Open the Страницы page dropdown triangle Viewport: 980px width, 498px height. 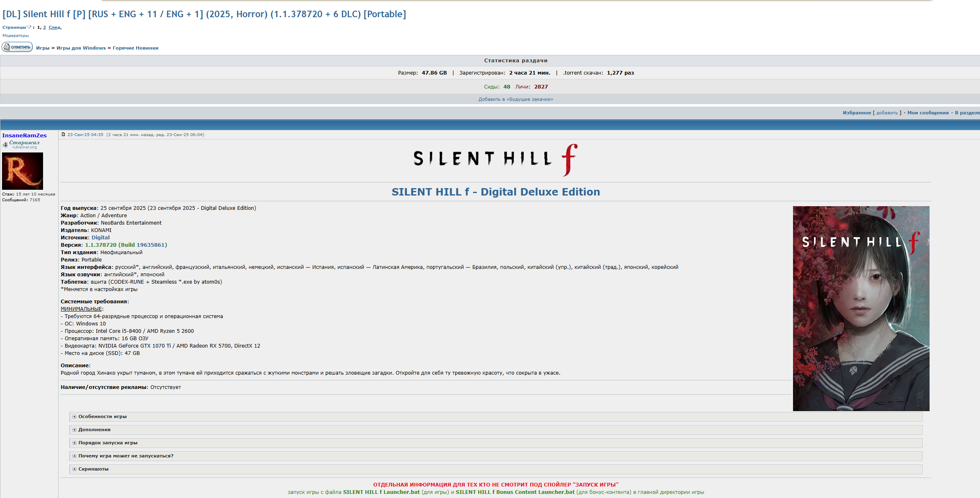[x=29, y=27]
